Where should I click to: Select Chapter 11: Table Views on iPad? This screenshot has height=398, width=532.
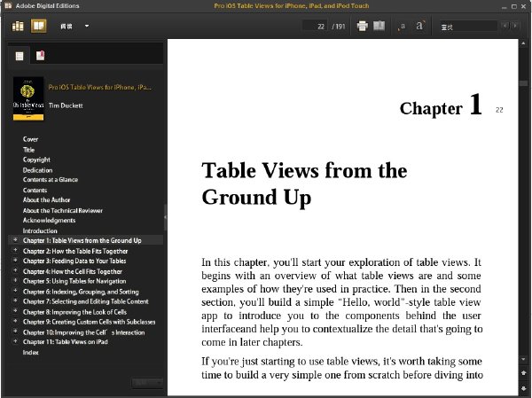click(66, 341)
